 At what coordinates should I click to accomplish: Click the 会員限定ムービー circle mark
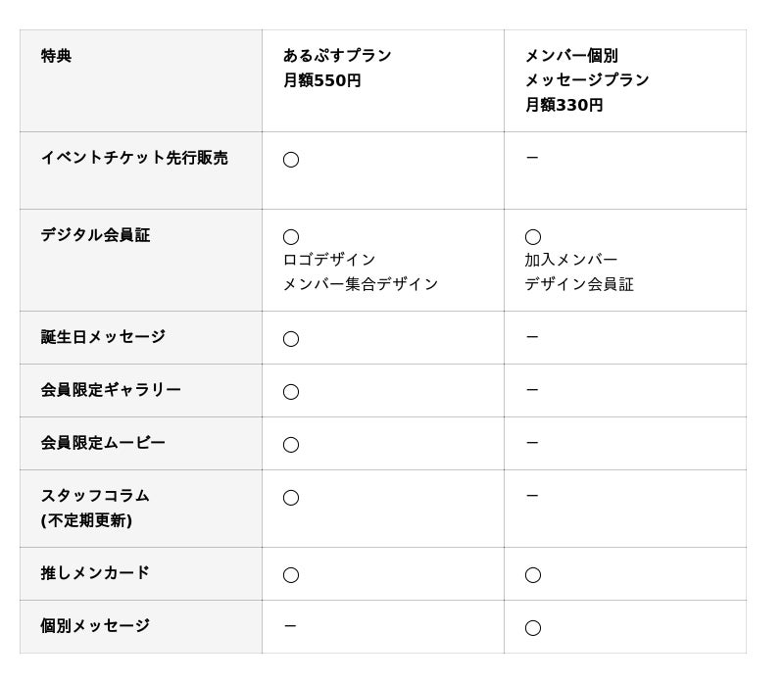291,445
